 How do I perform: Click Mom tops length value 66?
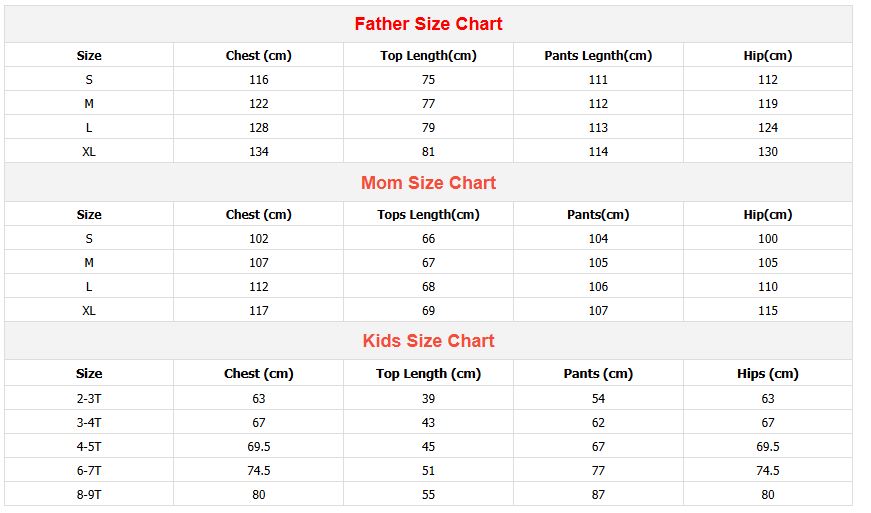click(428, 239)
